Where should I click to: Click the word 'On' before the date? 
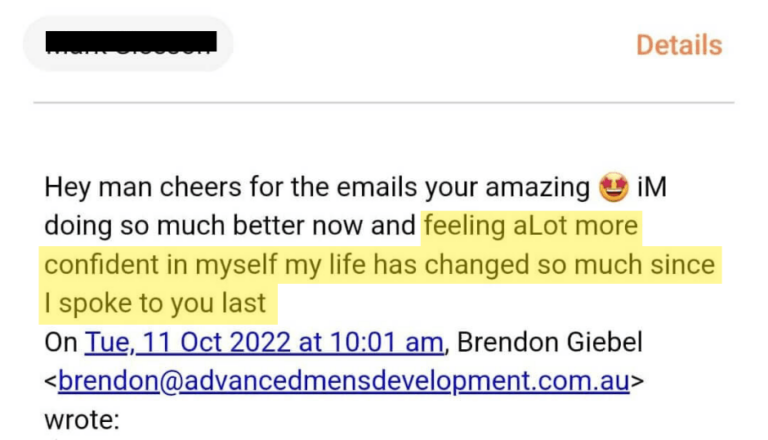pyautogui.click(x=61, y=342)
